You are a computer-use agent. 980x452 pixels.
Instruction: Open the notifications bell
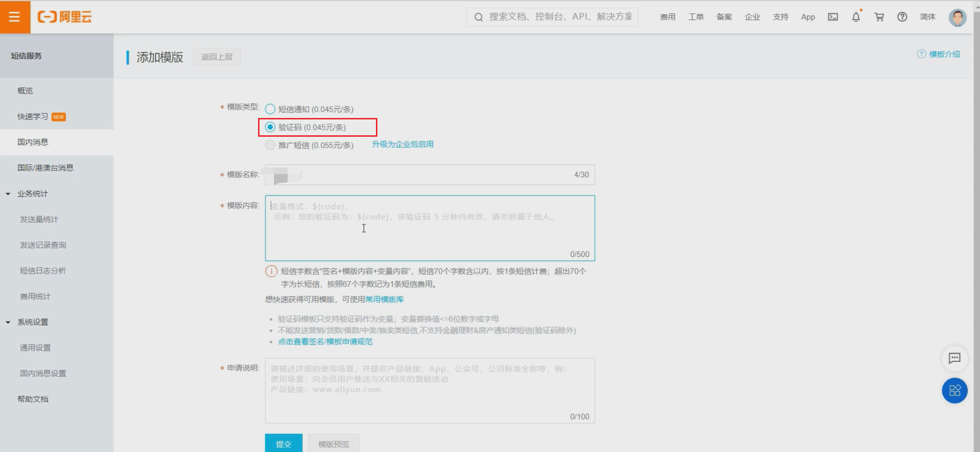pos(856,17)
